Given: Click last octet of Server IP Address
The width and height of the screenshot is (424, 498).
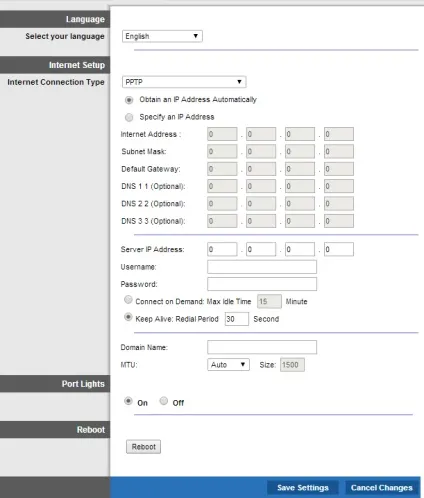Looking at the screenshot, I should pyautogui.click(x=339, y=249).
